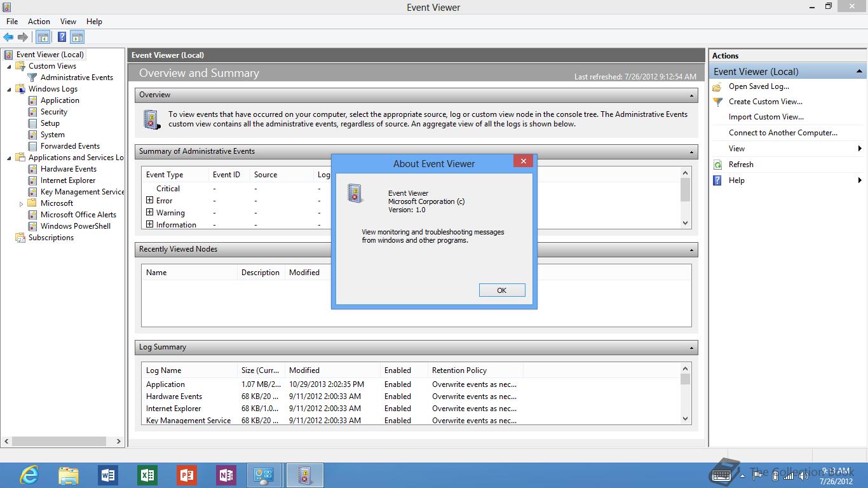Viewport: 868px width, 488px height.
Task: Launch PowerPoint from the taskbar
Action: 187,475
